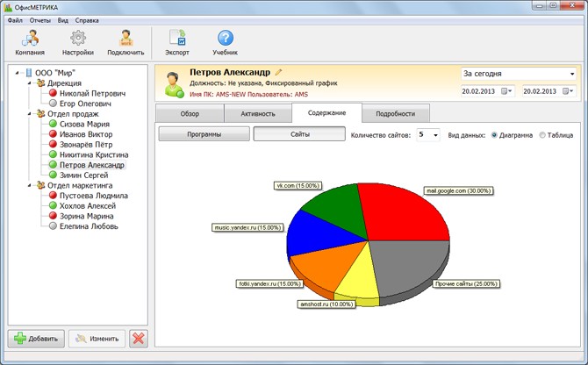Click the Добавить button
Image resolution: width=588 pixels, height=365 pixels.
click(x=36, y=339)
